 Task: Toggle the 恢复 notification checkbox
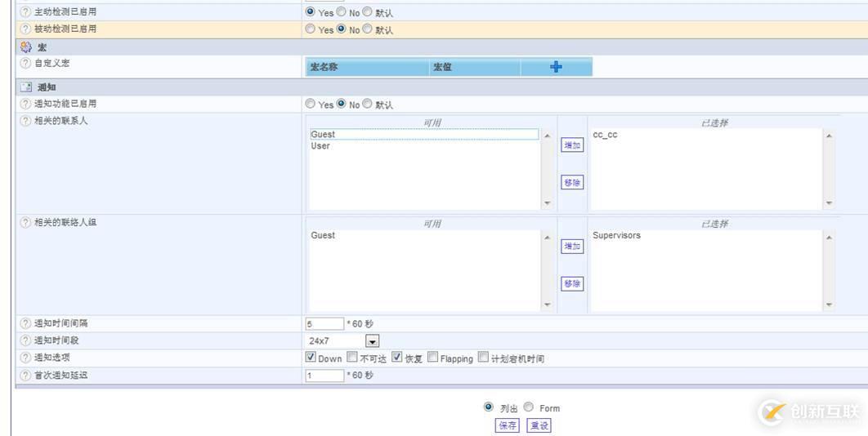[397, 357]
